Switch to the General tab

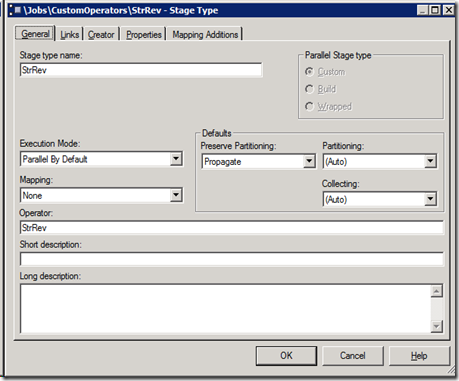click(35, 34)
